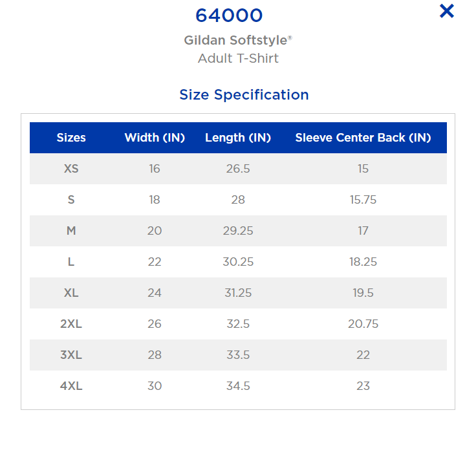
Task: Click the 29.25 length value for M
Action: pos(238,231)
